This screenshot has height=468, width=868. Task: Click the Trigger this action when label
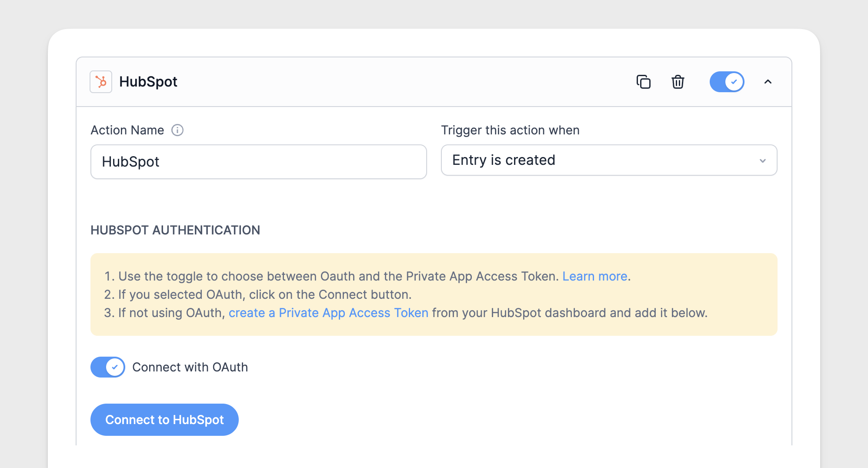pos(510,130)
